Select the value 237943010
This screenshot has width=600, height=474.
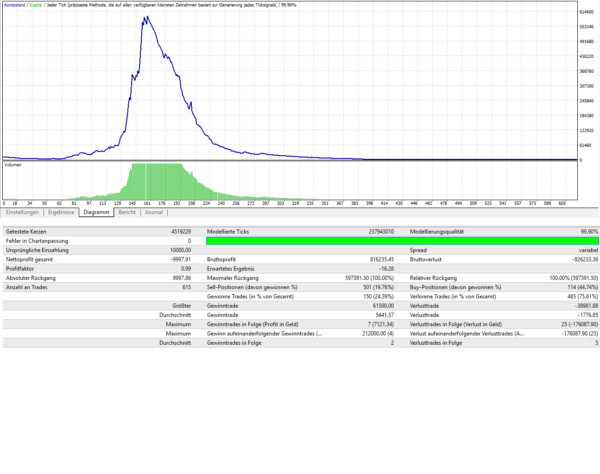pos(381,232)
